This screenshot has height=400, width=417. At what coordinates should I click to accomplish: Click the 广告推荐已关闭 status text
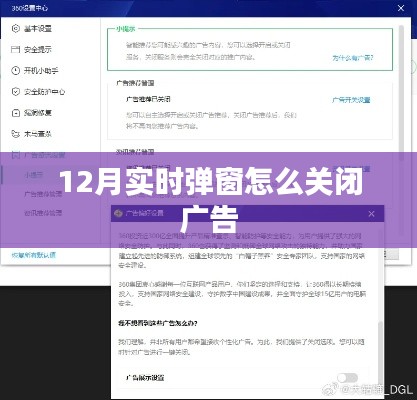click(x=148, y=99)
